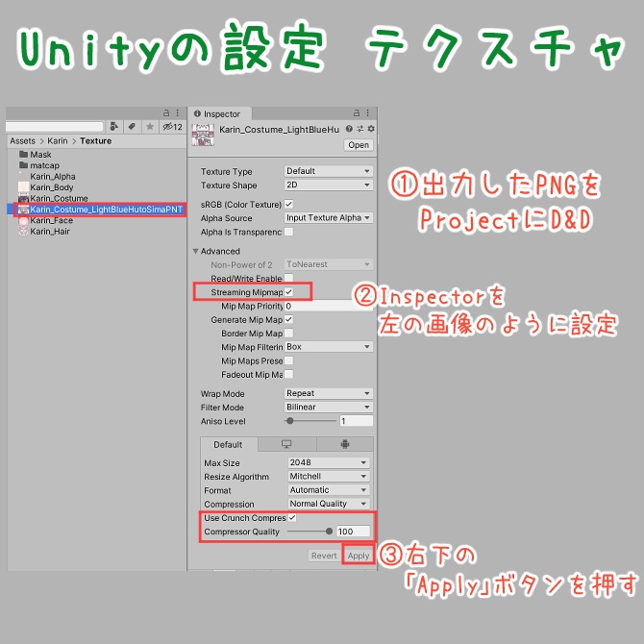Screen dimensions: 644x644
Task: Open the Max Size dropdown
Action: click(x=329, y=463)
